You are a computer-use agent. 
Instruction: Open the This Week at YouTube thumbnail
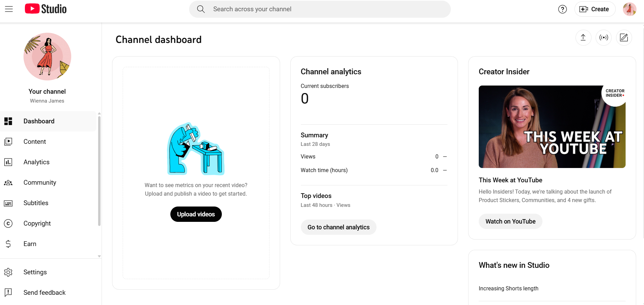pyautogui.click(x=552, y=127)
